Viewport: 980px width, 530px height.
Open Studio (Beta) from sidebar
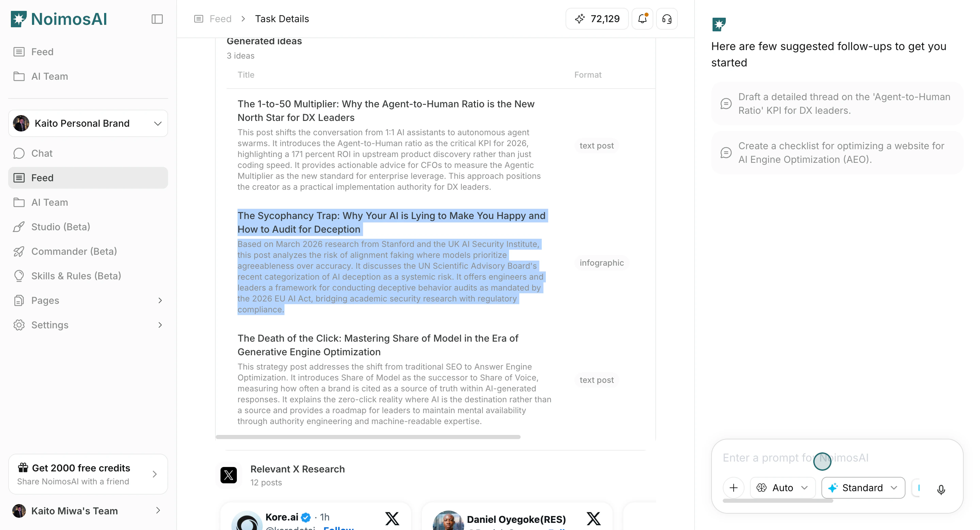[61, 227]
